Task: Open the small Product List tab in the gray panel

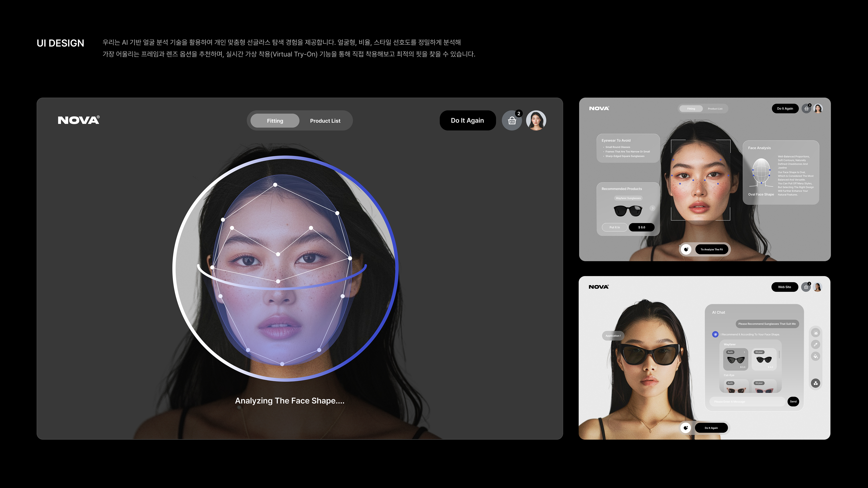Action: click(715, 109)
